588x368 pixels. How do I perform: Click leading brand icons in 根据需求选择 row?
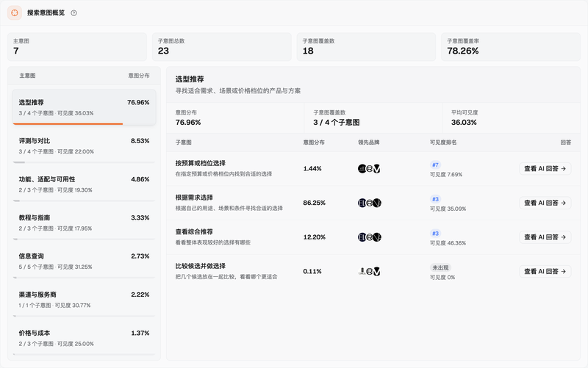[370, 203]
